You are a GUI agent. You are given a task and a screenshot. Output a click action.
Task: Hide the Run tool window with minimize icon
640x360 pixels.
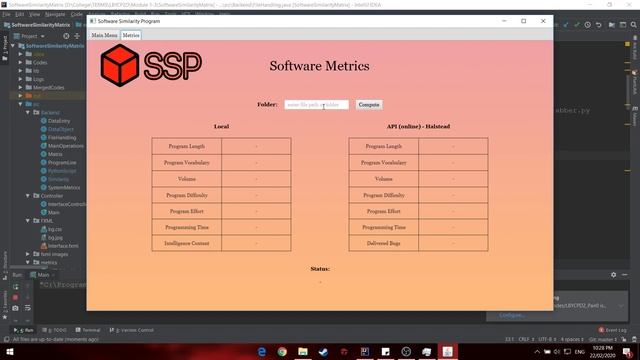pos(625,275)
